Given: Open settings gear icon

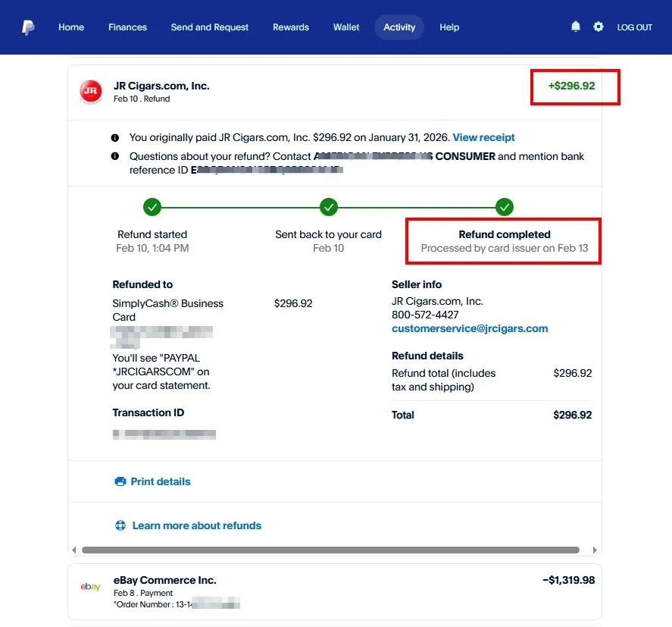Looking at the screenshot, I should click(x=599, y=27).
